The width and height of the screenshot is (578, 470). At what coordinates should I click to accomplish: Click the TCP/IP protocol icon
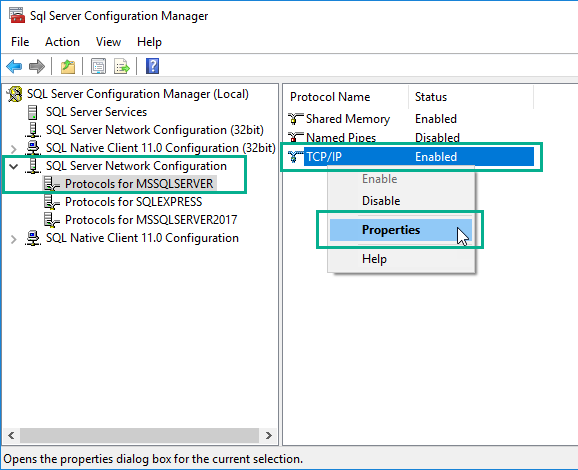click(x=296, y=157)
